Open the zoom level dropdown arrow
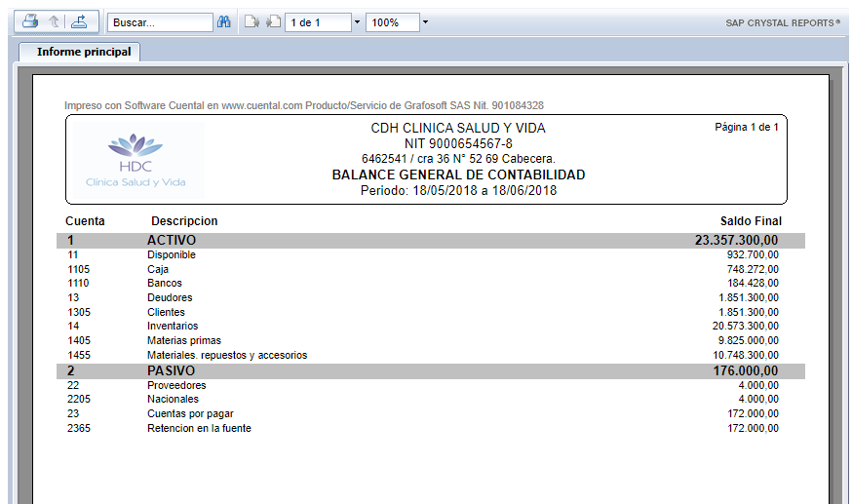 426,22
